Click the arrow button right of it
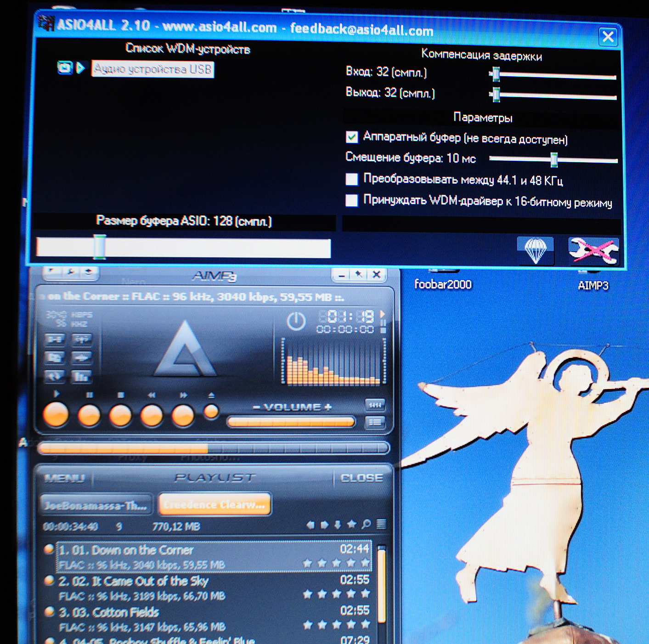The image size is (649, 644). coord(82,357)
